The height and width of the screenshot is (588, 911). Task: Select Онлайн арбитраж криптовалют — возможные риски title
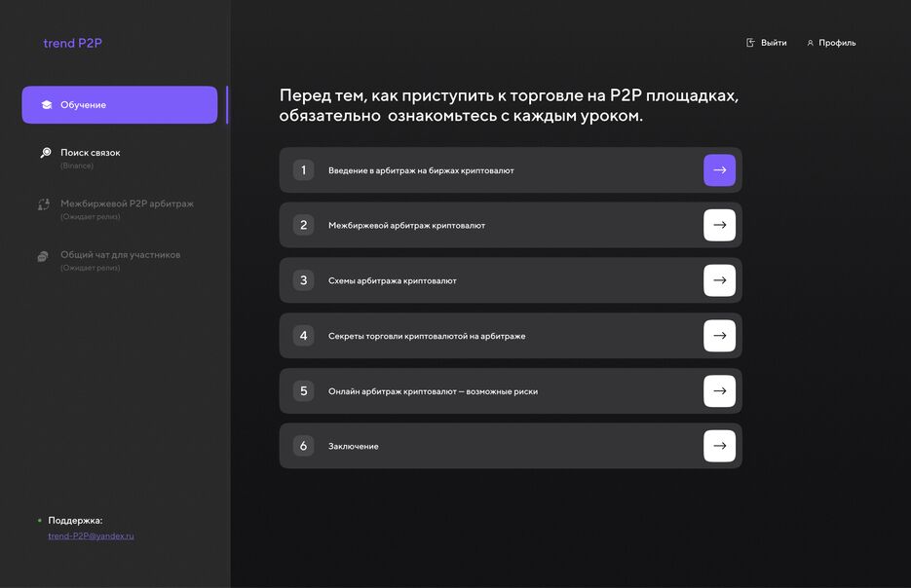tap(433, 391)
